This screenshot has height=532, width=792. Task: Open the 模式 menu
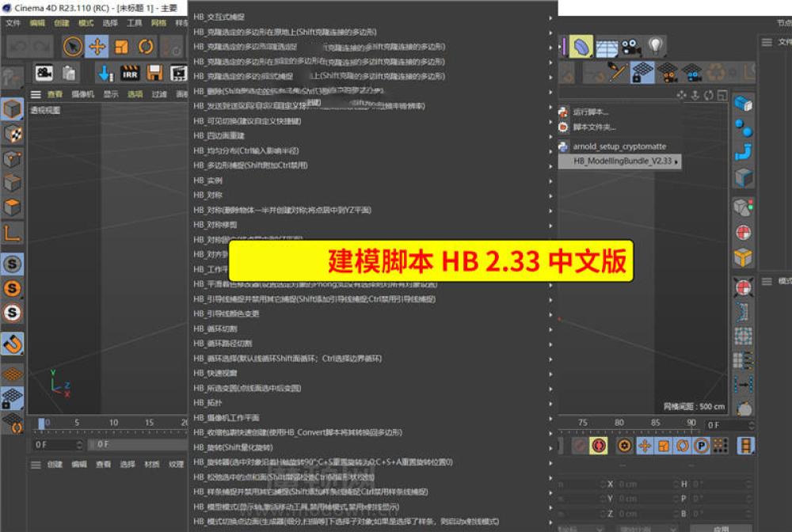[86, 23]
